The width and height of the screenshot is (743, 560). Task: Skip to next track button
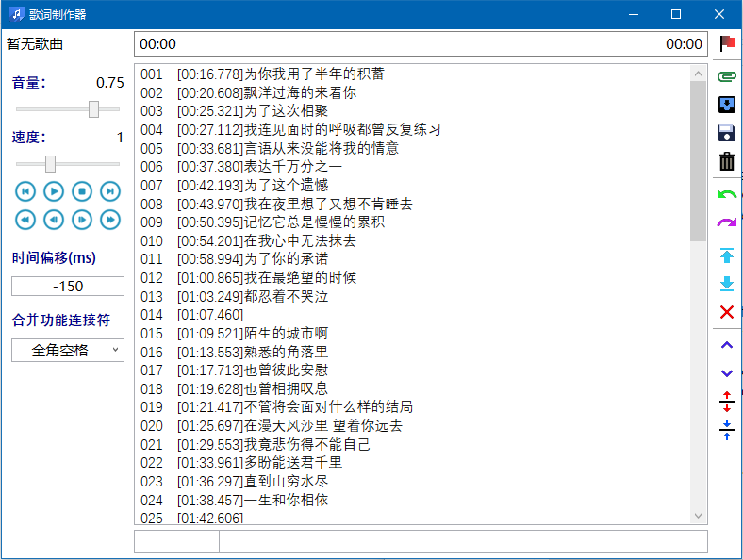coord(110,191)
